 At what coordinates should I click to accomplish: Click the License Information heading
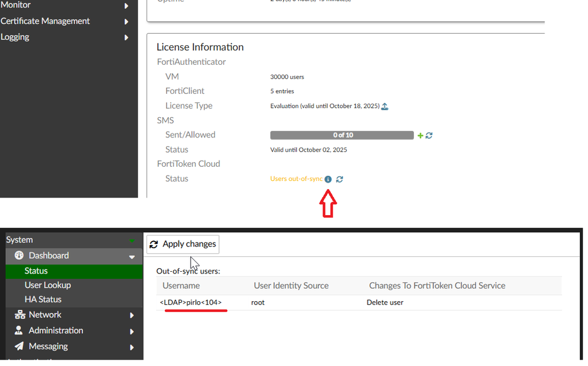pyautogui.click(x=200, y=47)
